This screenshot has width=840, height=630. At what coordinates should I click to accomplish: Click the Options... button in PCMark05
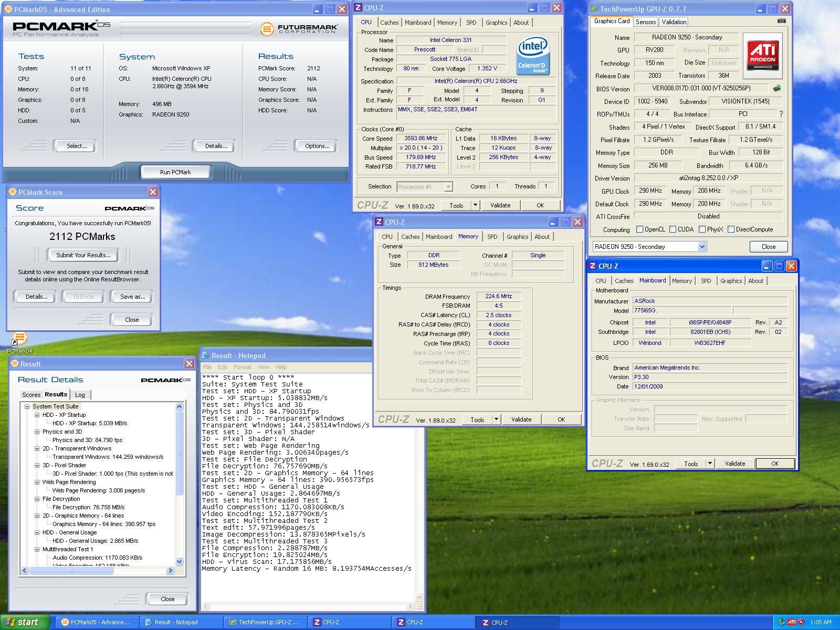317,146
